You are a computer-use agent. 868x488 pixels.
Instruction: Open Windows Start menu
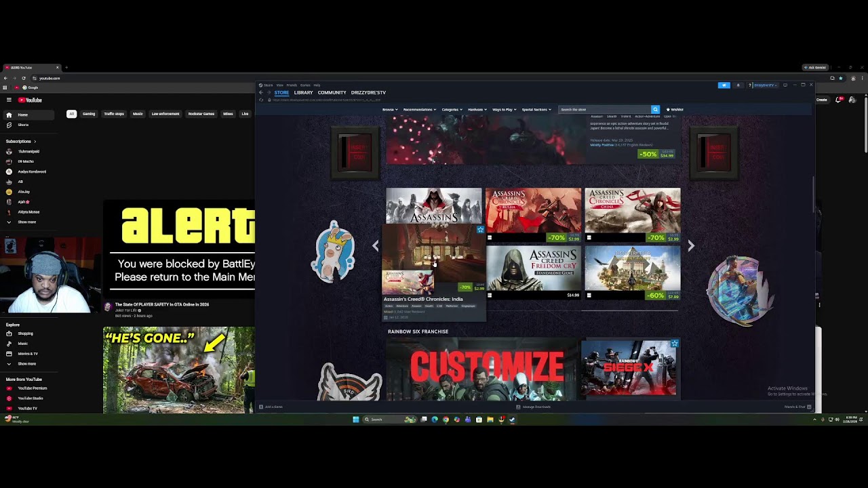(355, 420)
